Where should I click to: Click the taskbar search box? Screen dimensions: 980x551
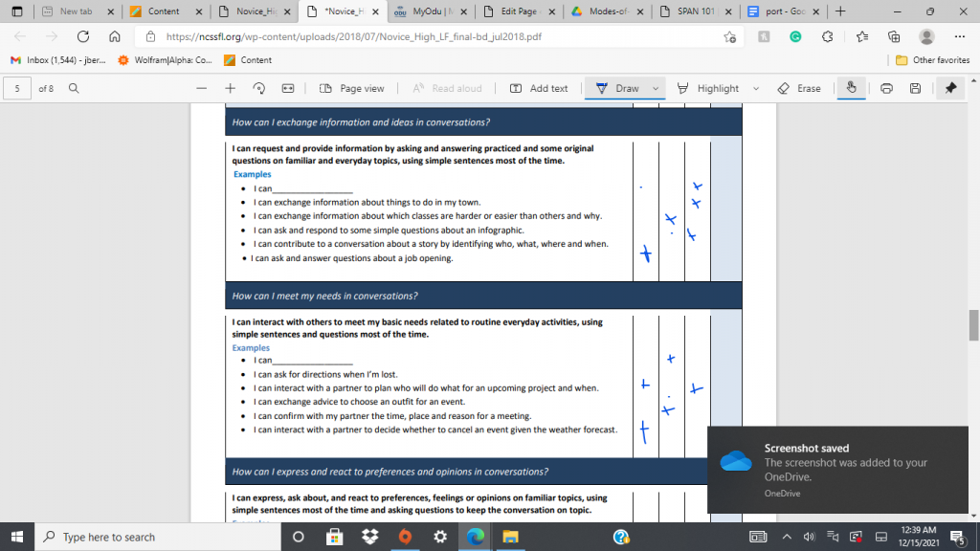[156, 537]
